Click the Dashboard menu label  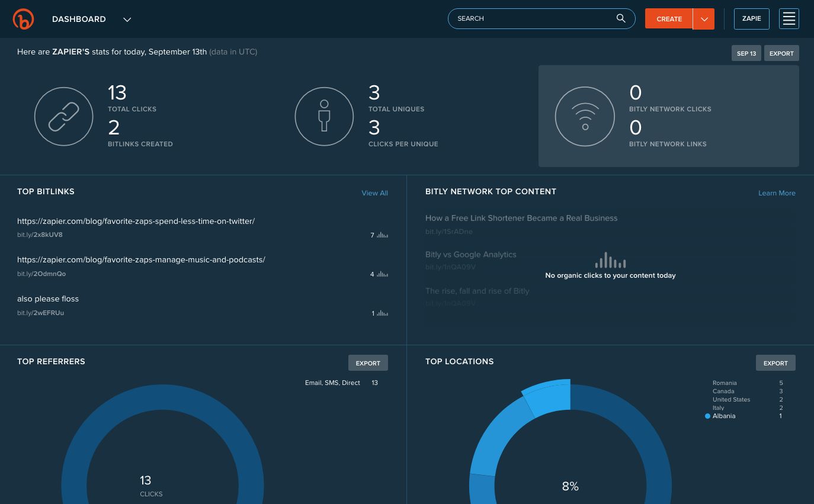pos(79,19)
